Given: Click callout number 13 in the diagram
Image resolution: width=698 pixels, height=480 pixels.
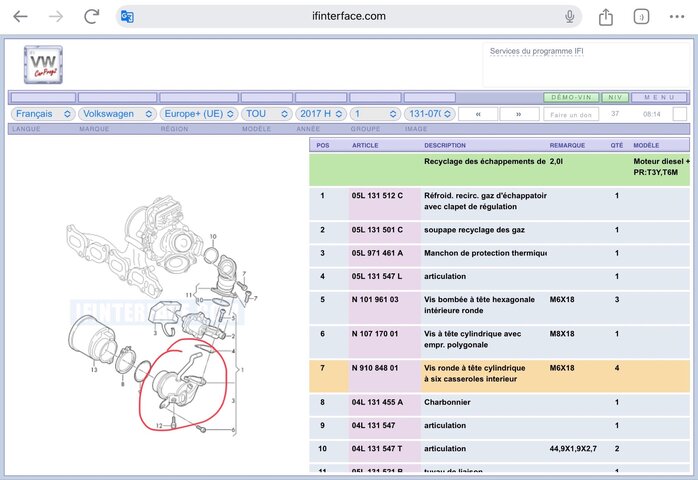Looking at the screenshot, I should tap(94, 370).
